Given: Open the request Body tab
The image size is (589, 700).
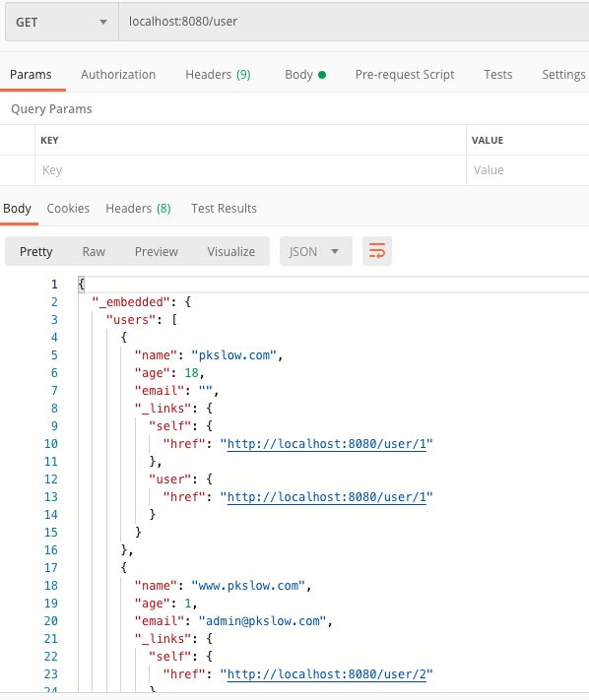Looking at the screenshot, I should point(305,75).
